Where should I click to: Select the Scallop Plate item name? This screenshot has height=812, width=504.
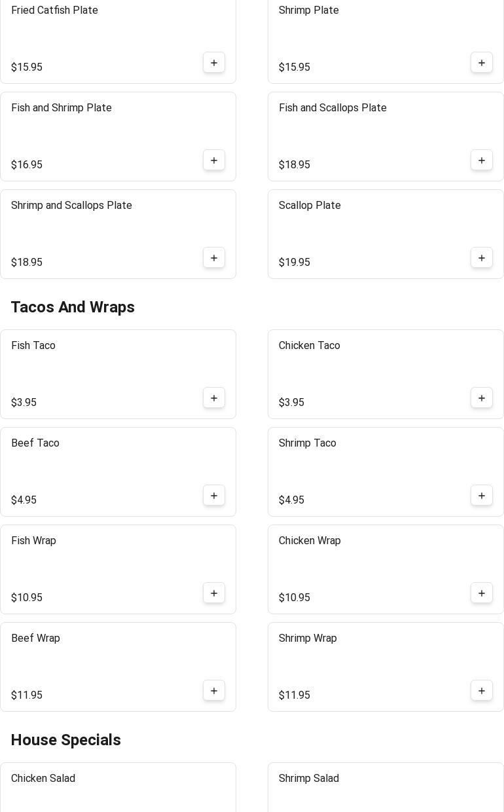tap(310, 206)
